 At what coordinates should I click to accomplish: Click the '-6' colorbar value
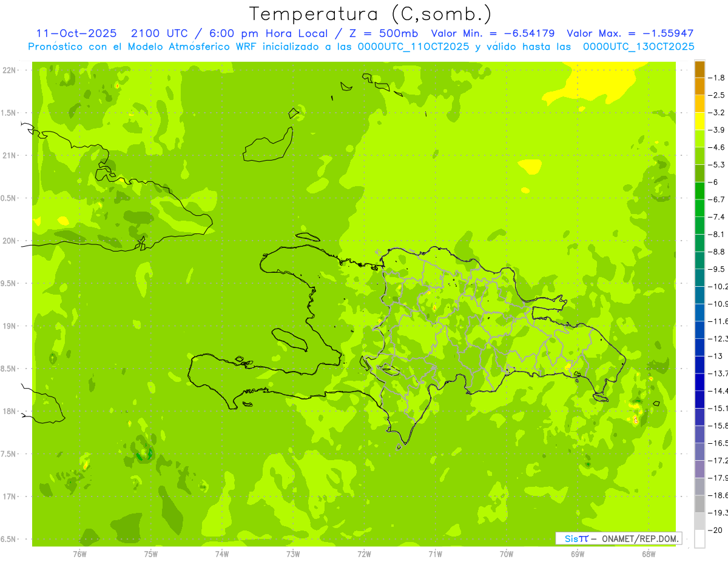tap(714, 182)
